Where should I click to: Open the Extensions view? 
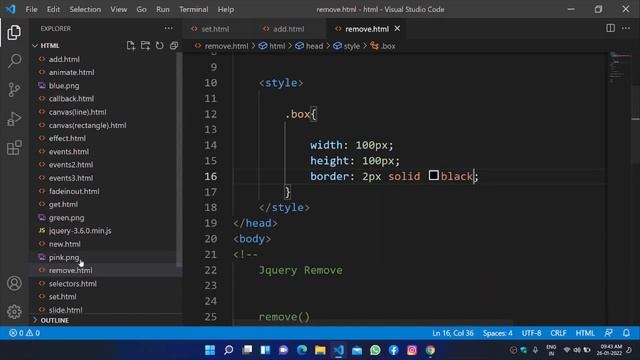pyautogui.click(x=14, y=148)
